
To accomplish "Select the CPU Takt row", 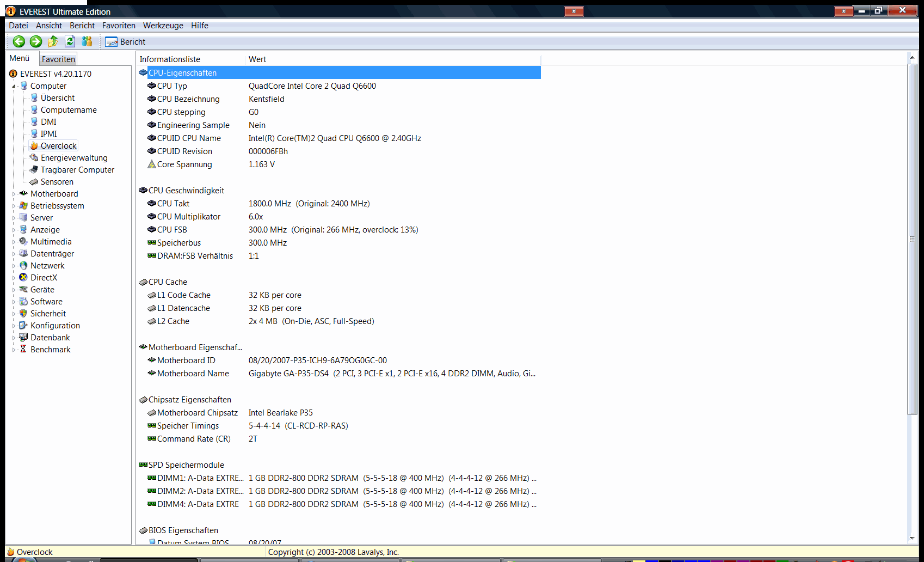I will (x=339, y=204).
